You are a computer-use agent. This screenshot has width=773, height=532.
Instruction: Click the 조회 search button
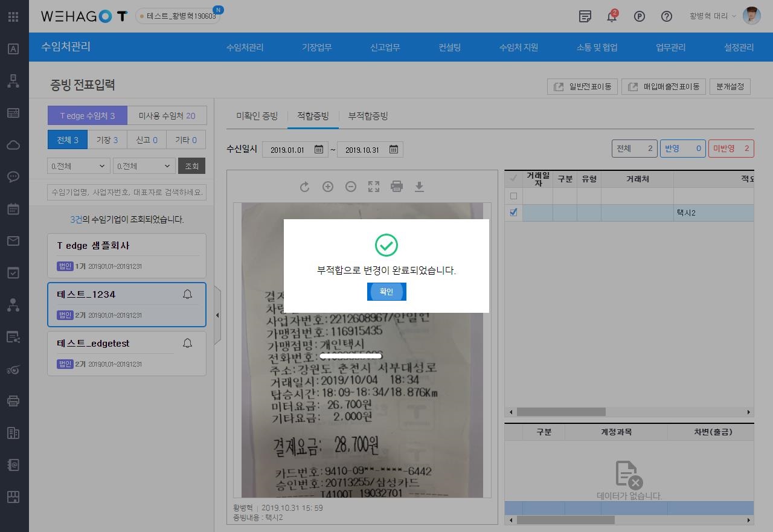coord(191,166)
